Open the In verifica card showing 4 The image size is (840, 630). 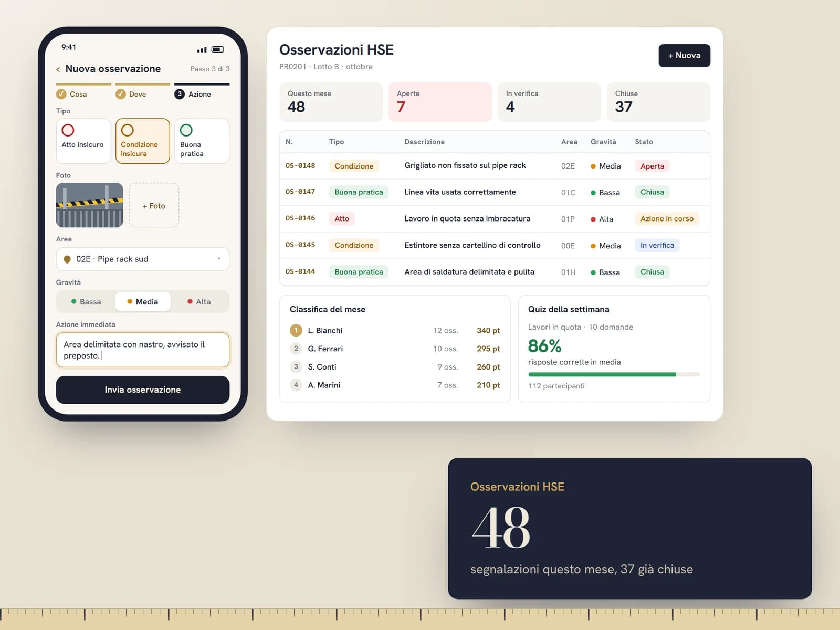pyautogui.click(x=549, y=102)
